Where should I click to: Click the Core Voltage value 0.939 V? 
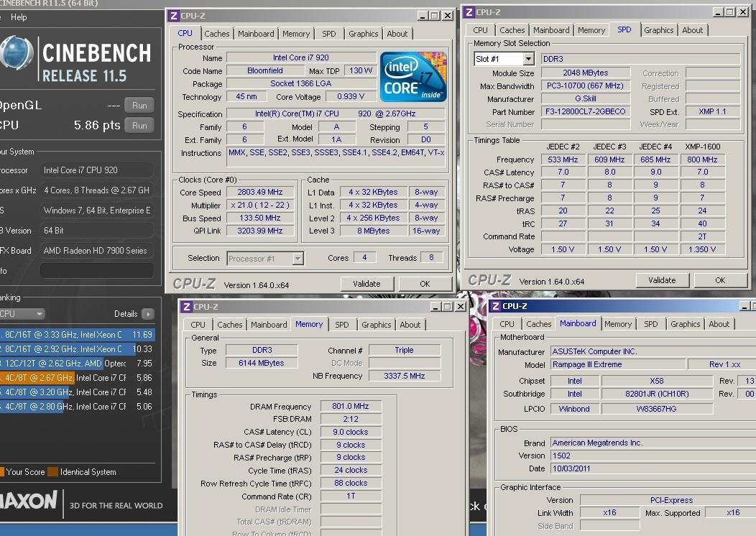[x=351, y=96]
